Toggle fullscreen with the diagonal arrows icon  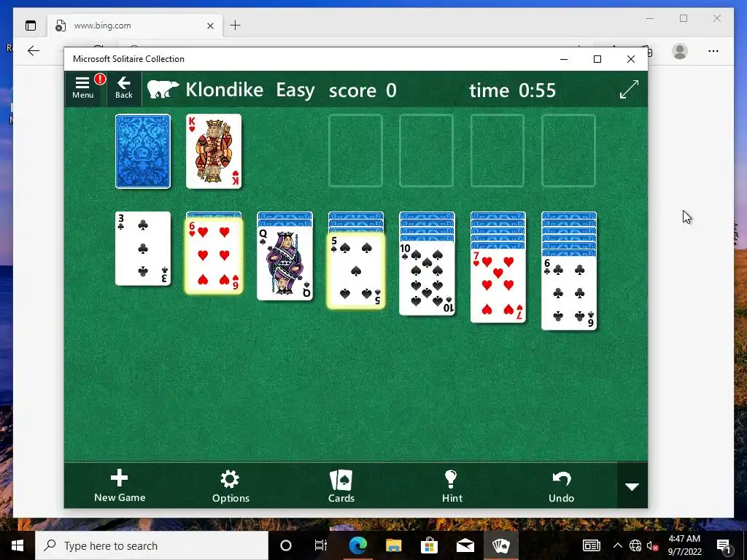tap(629, 90)
